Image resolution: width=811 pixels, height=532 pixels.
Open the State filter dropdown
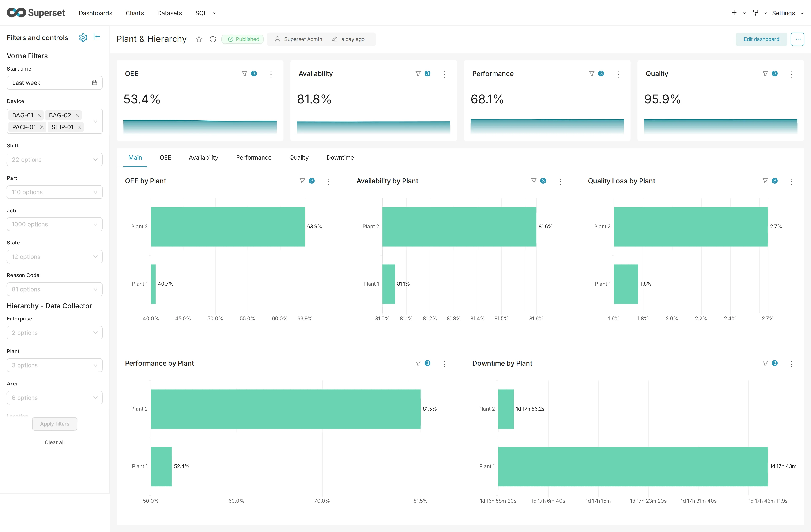tap(54, 257)
